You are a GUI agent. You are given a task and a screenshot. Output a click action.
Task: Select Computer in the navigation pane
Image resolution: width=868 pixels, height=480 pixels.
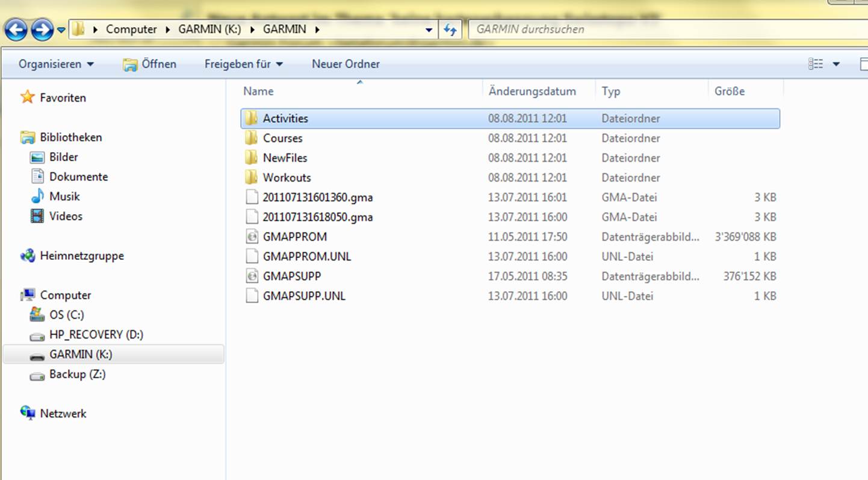coord(66,295)
